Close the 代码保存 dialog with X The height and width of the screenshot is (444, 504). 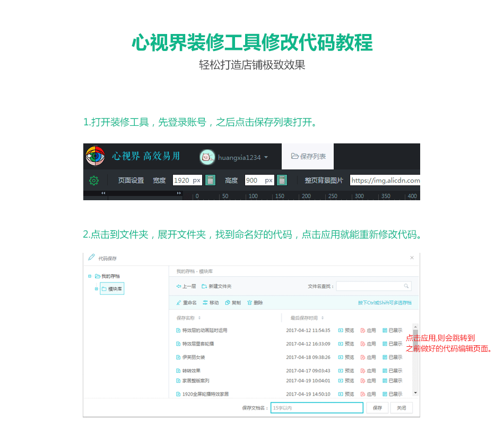pos(412,258)
